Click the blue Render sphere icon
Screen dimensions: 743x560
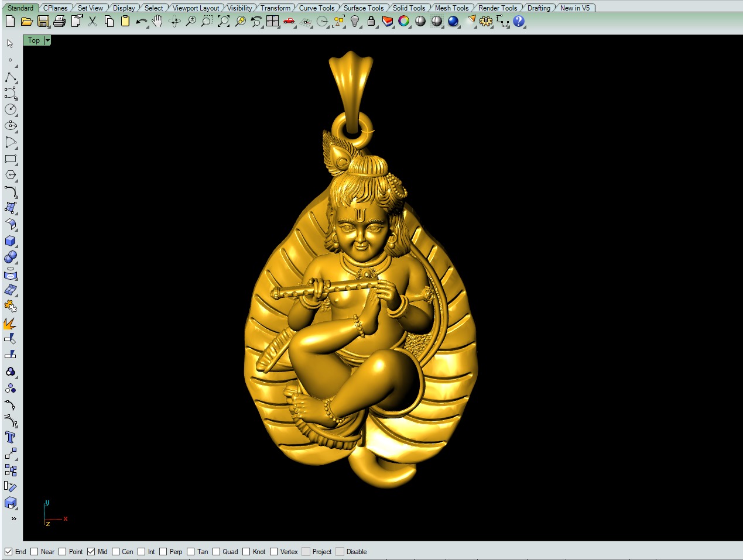(453, 22)
